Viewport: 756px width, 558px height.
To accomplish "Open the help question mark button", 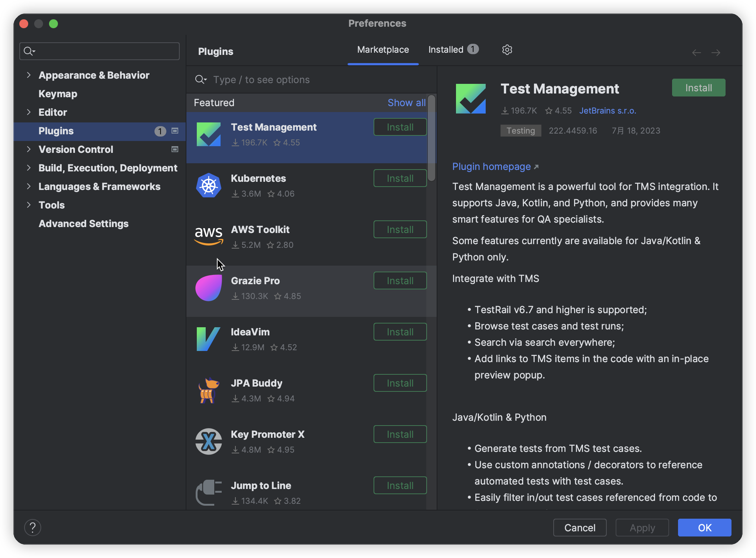I will (33, 528).
